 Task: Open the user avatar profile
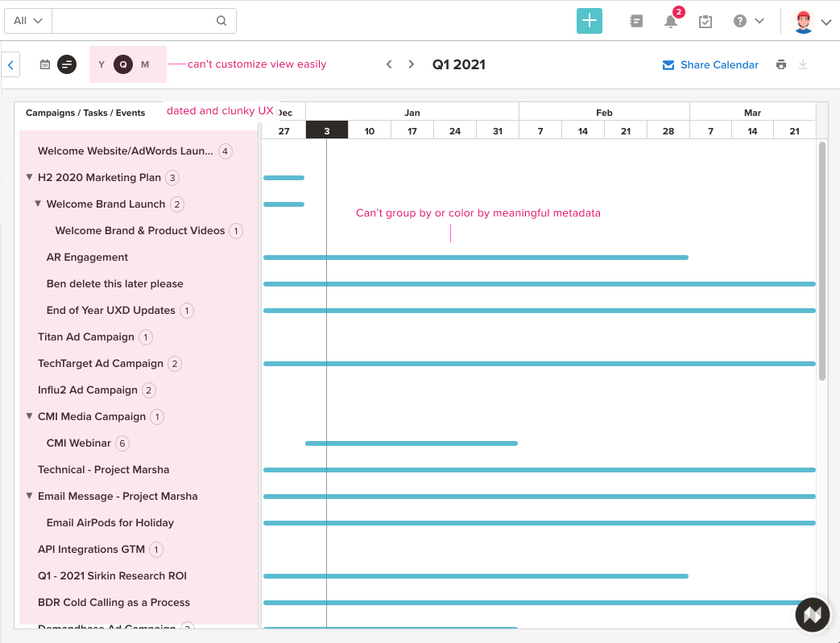(x=803, y=22)
